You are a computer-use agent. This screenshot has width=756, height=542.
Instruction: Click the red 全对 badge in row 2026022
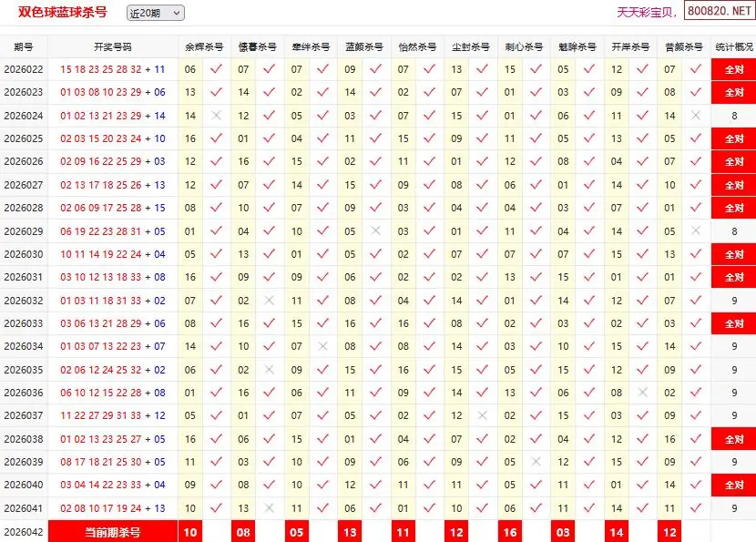point(733,69)
